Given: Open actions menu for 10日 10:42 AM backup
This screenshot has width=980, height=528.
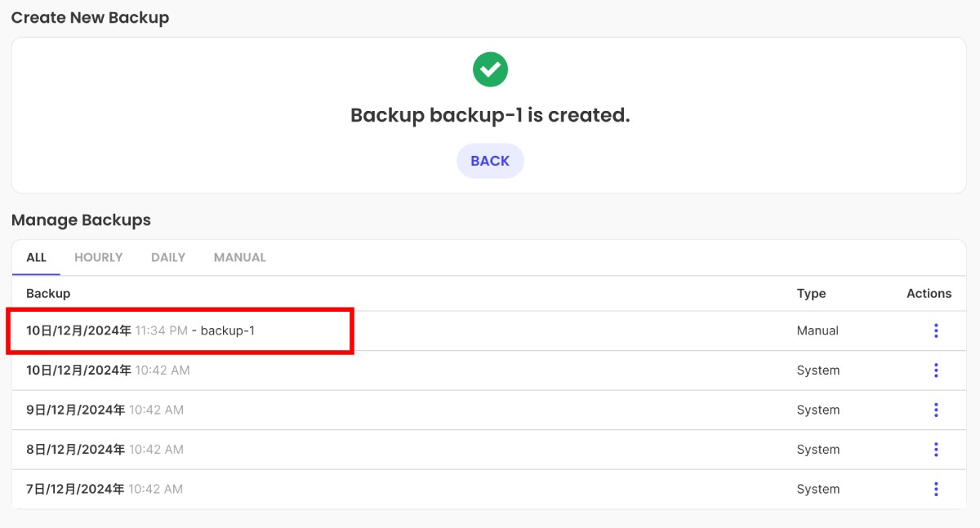Looking at the screenshot, I should 936,370.
